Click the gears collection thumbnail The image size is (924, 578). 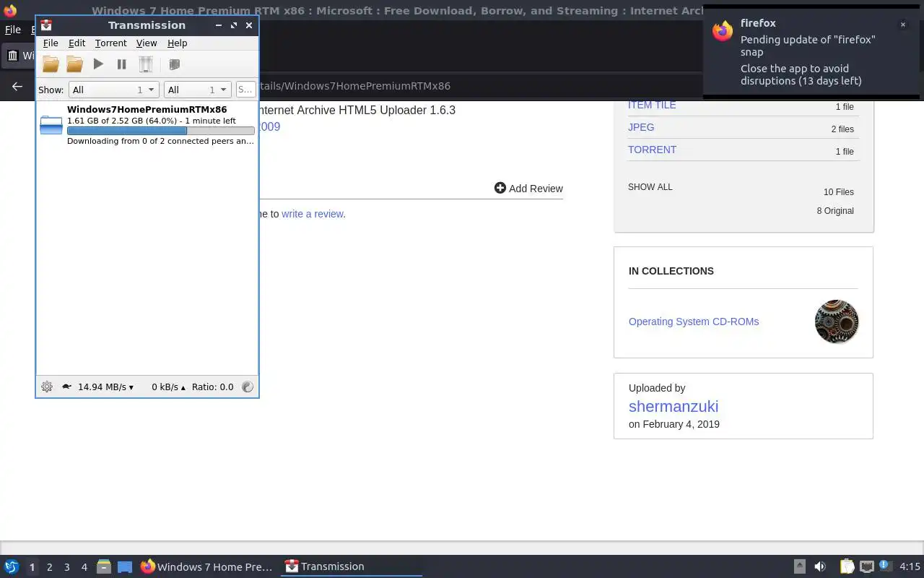pos(836,322)
